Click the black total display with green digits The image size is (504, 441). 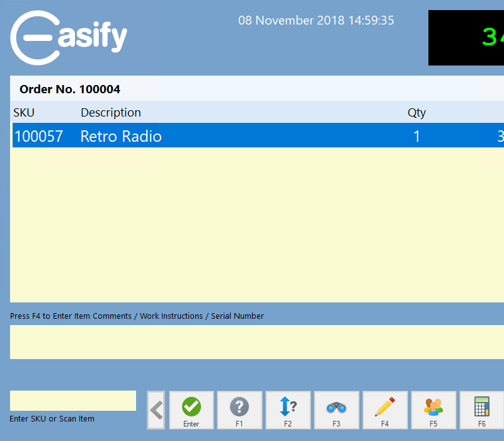coord(466,38)
